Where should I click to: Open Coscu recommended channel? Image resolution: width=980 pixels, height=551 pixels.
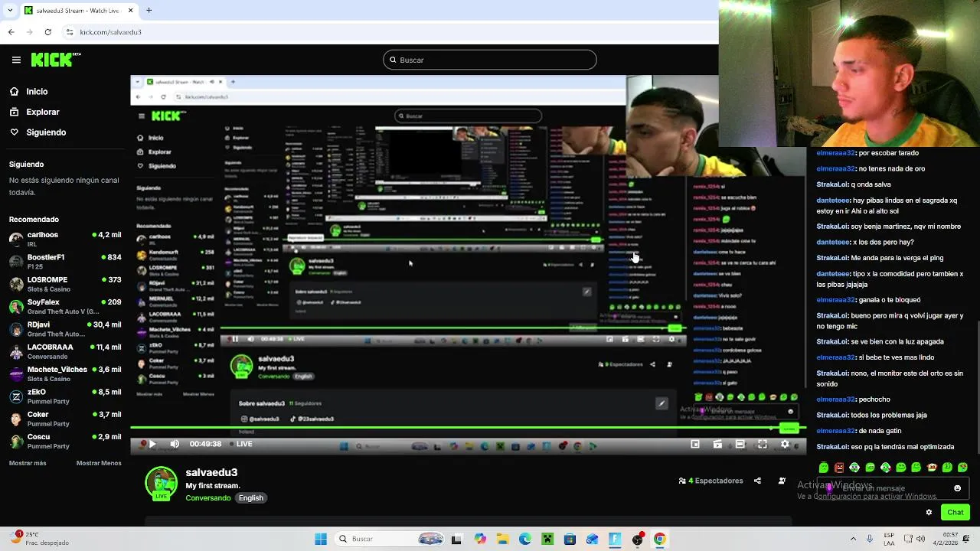coord(65,441)
